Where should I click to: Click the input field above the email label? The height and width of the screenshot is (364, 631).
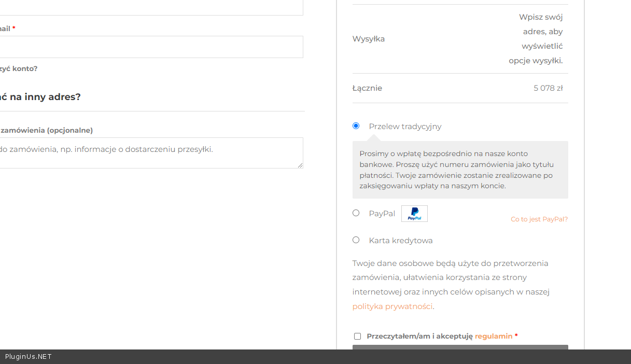coord(150,7)
